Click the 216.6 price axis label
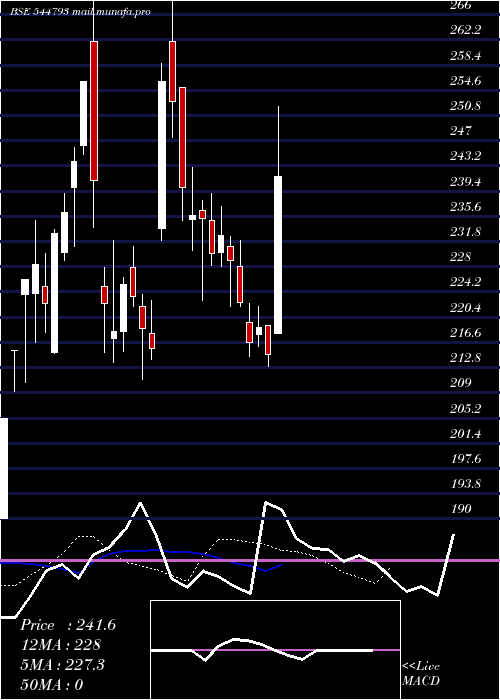The height and width of the screenshot is (700, 500). 466,333
